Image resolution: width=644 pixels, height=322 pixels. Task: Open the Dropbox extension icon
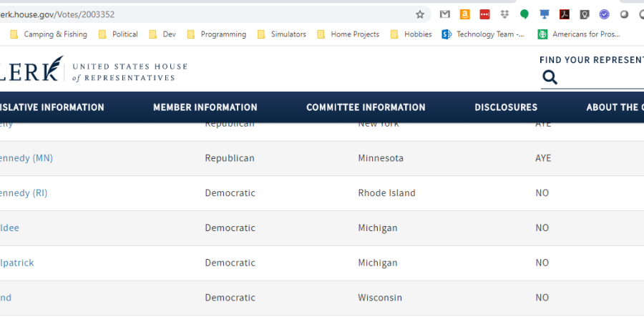point(504,15)
